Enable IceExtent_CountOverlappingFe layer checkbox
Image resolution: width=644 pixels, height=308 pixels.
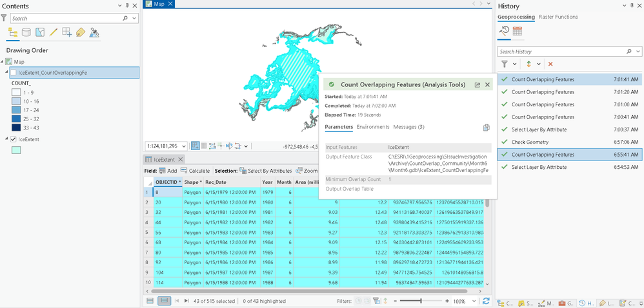[14, 73]
